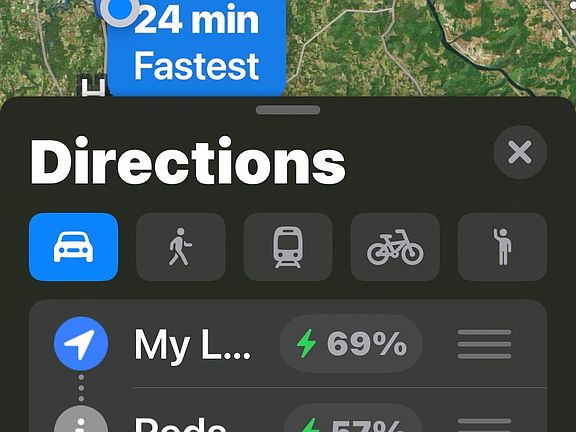This screenshot has width=576, height=432.
Task: Tap the 69% battery charge badge
Action: point(351,343)
